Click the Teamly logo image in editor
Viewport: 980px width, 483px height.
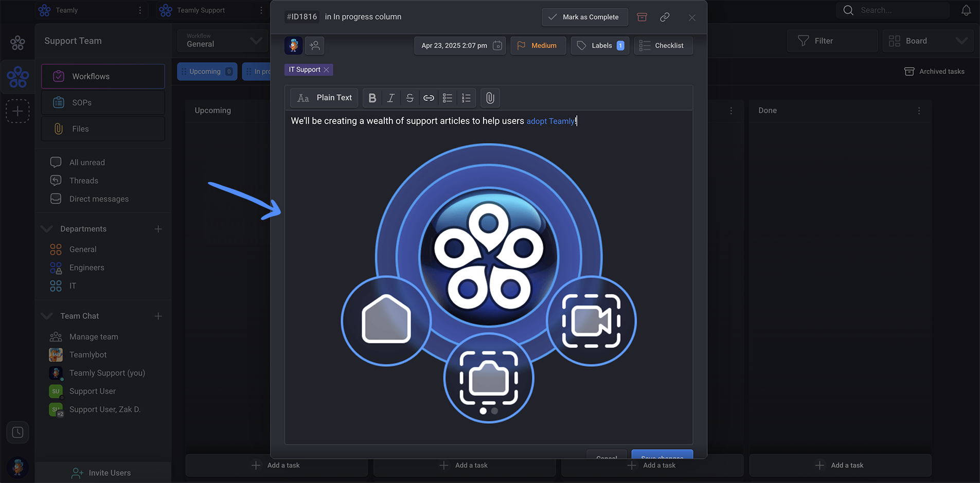tap(489, 283)
